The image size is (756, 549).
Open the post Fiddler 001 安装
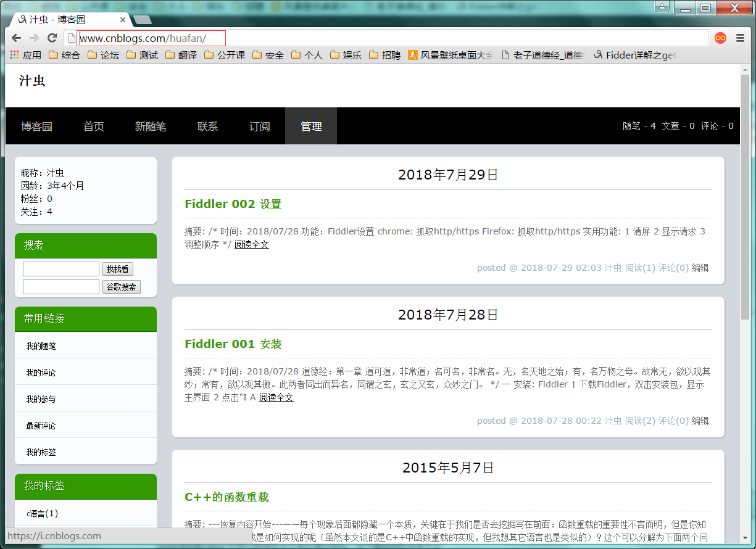pos(233,344)
